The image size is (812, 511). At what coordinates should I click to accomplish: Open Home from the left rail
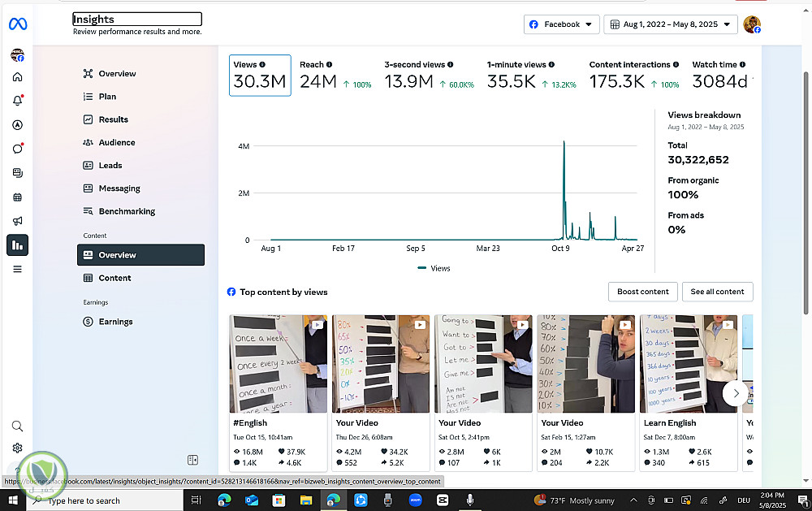[x=17, y=77]
